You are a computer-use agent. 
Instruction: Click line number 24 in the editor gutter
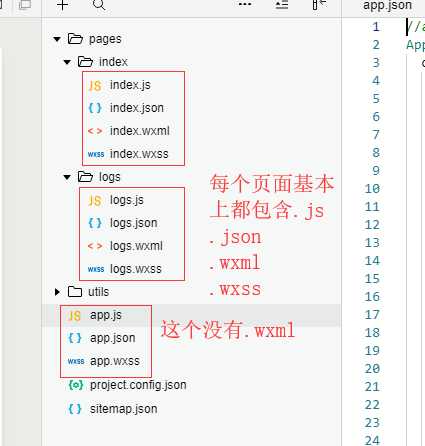372,441
